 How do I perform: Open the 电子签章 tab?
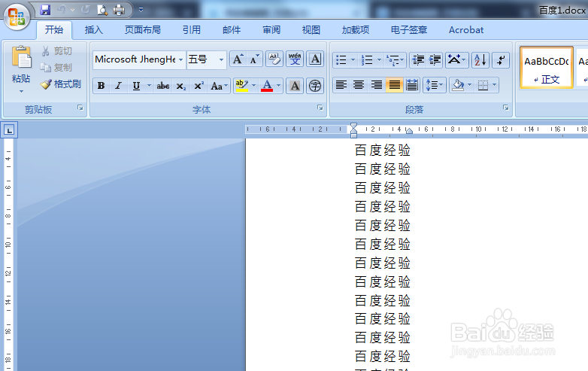click(x=409, y=30)
